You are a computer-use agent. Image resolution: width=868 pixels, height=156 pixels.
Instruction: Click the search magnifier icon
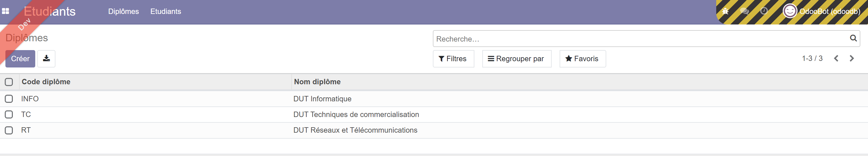pyautogui.click(x=853, y=38)
